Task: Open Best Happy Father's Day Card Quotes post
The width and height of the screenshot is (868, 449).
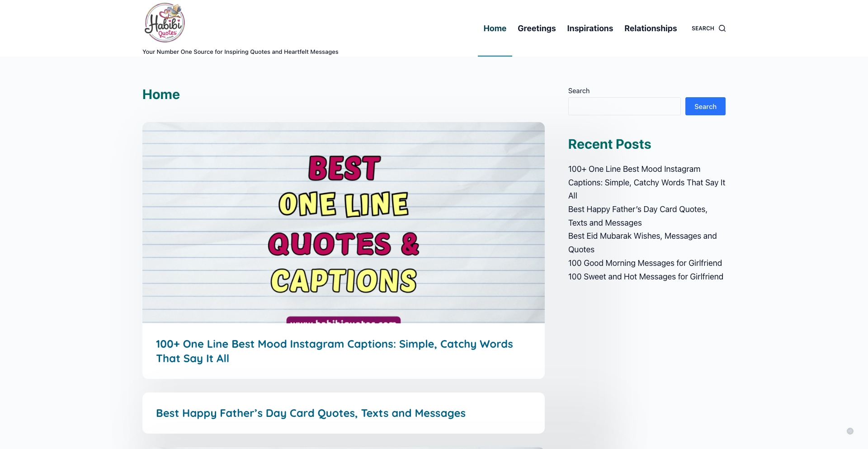Action: [311, 412]
